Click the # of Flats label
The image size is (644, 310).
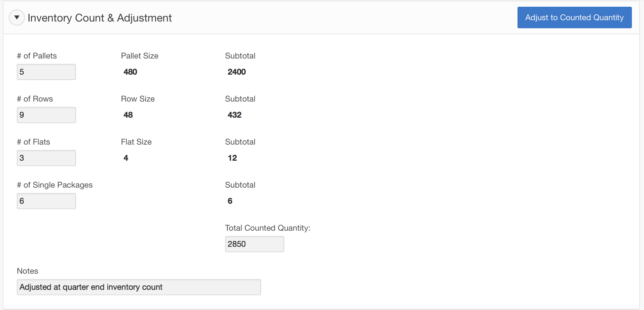(x=34, y=142)
